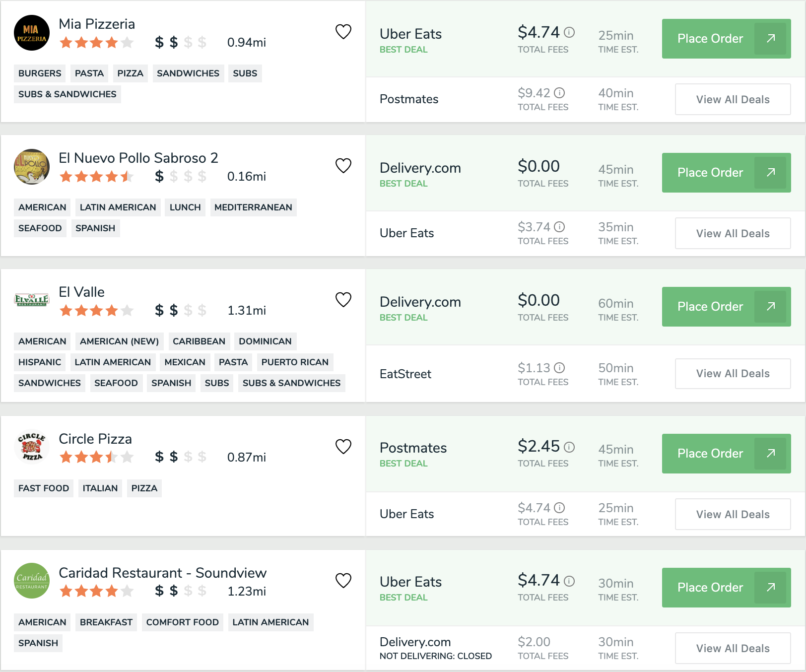Image resolution: width=806 pixels, height=672 pixels.
Task: Show fee info for EatStreet $1.13
Action: pyautogui.click(x=559, y=368)
